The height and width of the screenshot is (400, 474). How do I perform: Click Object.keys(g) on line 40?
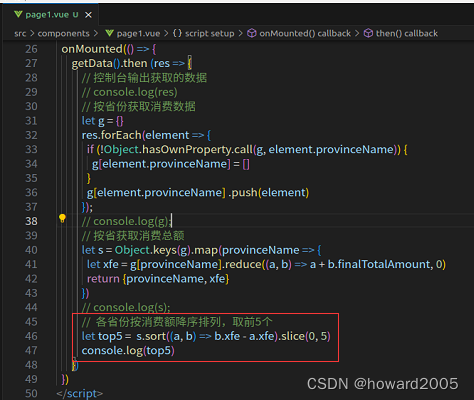click(153, 250)
